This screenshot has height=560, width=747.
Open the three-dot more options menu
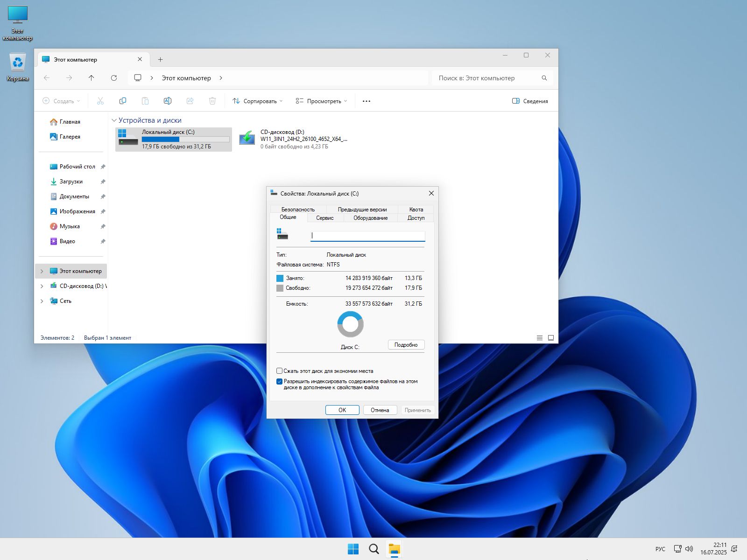click(x=366, y=101)
